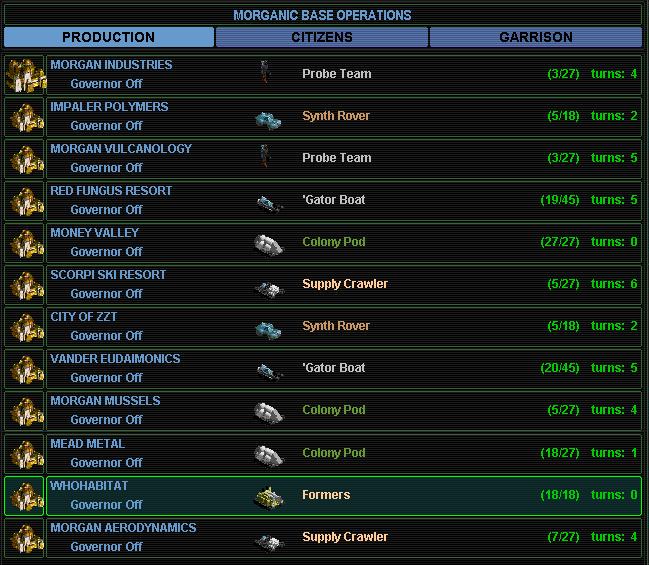This screenshot has width=649, height=565.
Task: Open the Morgan Aerodynamics base
Action: [x=123, y=528]
